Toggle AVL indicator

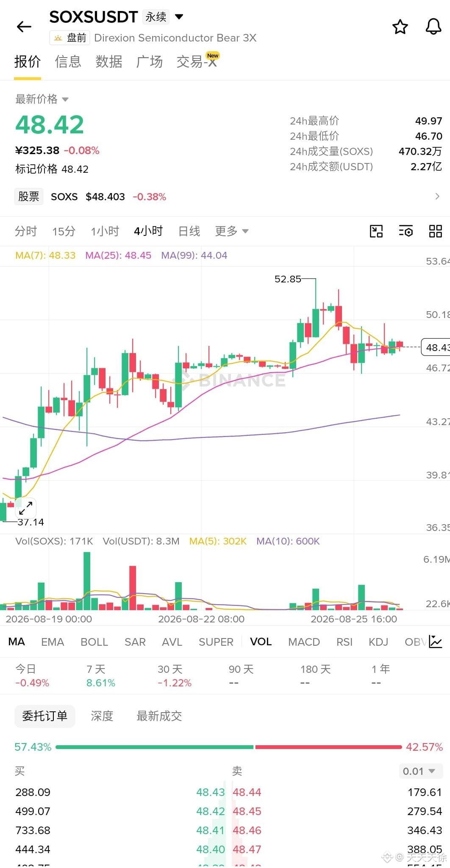[172, 642]
